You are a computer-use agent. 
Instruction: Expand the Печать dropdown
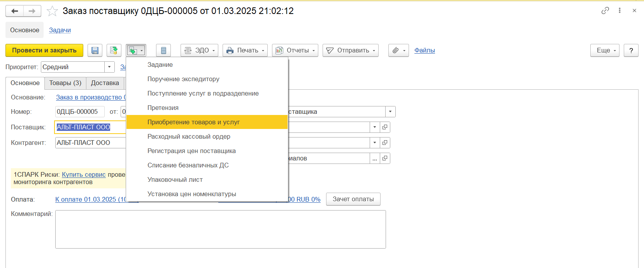[245, 50]
